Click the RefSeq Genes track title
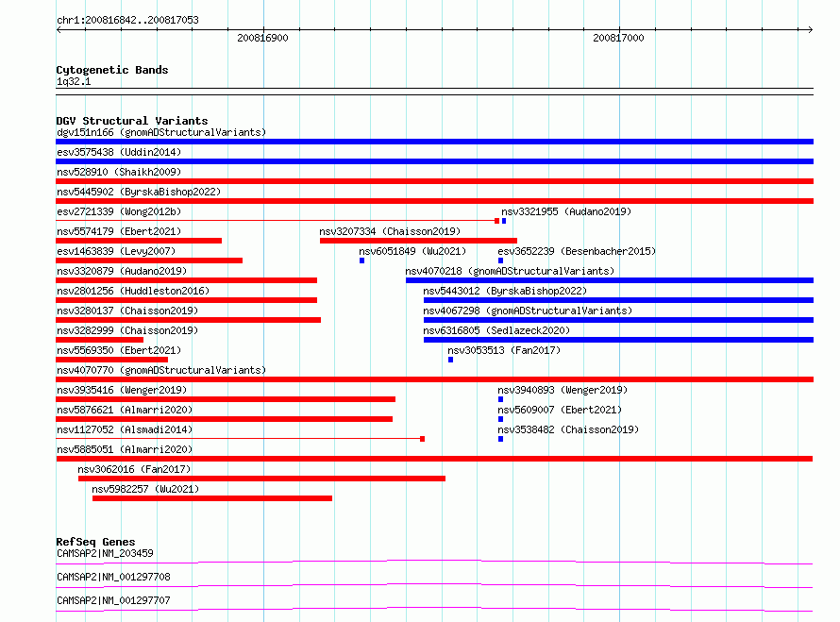840x622 pixels. [95, 542]
